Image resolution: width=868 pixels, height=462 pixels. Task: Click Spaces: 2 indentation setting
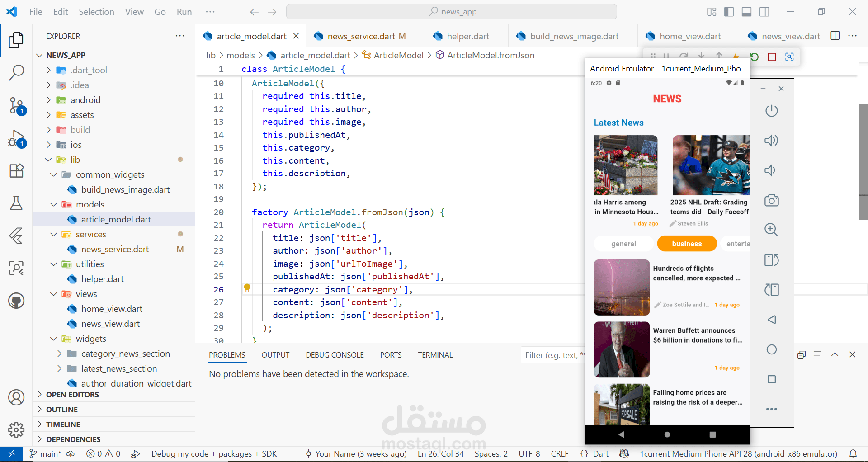[x=491, y=453]
